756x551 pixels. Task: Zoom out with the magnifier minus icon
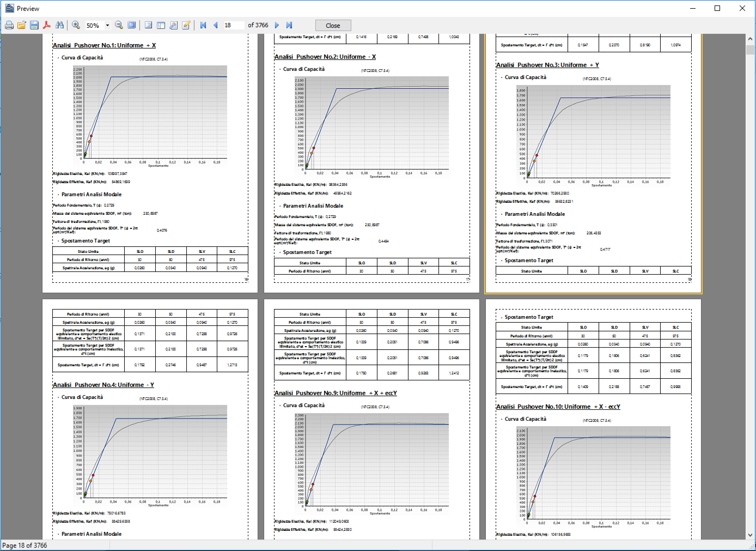pyautogui.click(x=119, y=25)
